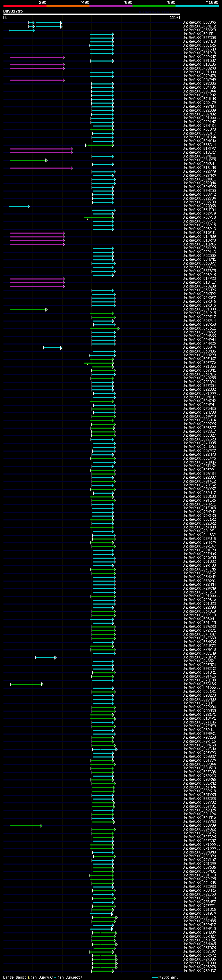Select hit UniRef100_B1RTP7
The image size is (222, 980).
199,149
